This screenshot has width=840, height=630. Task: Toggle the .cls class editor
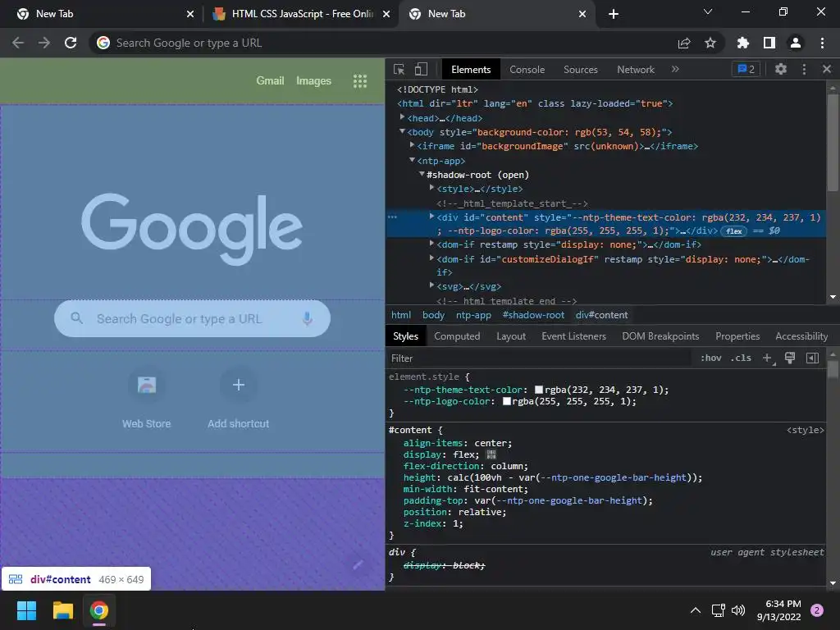[741, 358]
